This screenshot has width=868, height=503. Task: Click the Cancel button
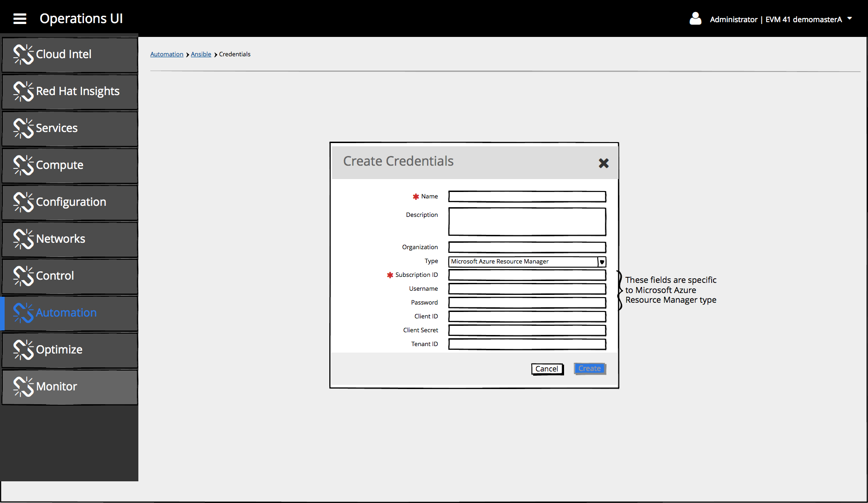pos(547,369)
